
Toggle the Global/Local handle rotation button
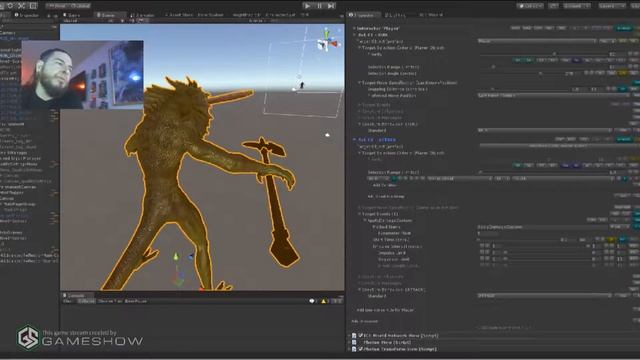pos(80,6)
